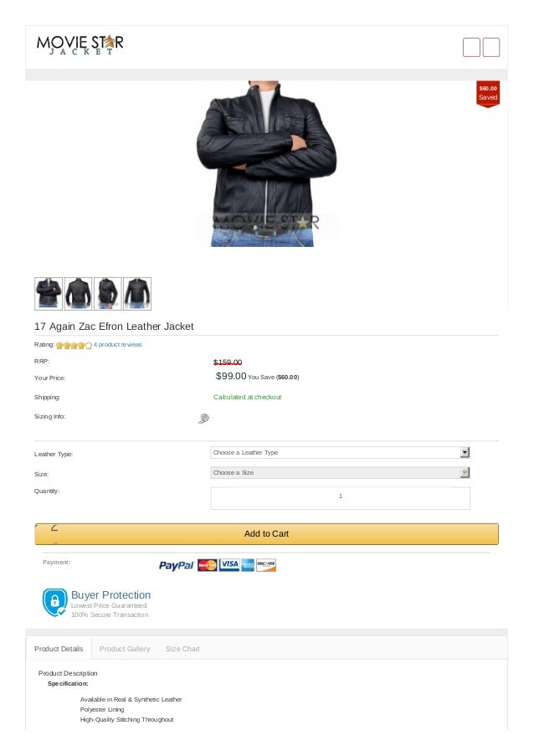The image size is (534, 756).
Task: Open the first square header icon
Action: (471, 47)
